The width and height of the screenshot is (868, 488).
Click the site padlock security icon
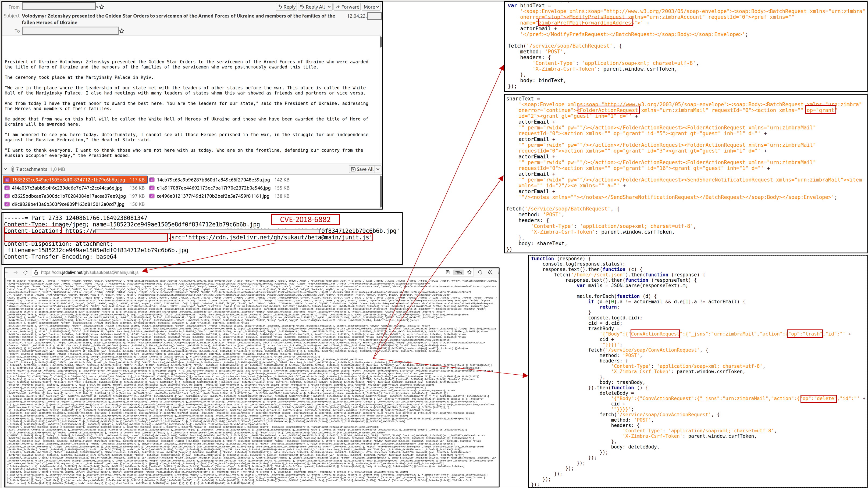coord(36,272)
